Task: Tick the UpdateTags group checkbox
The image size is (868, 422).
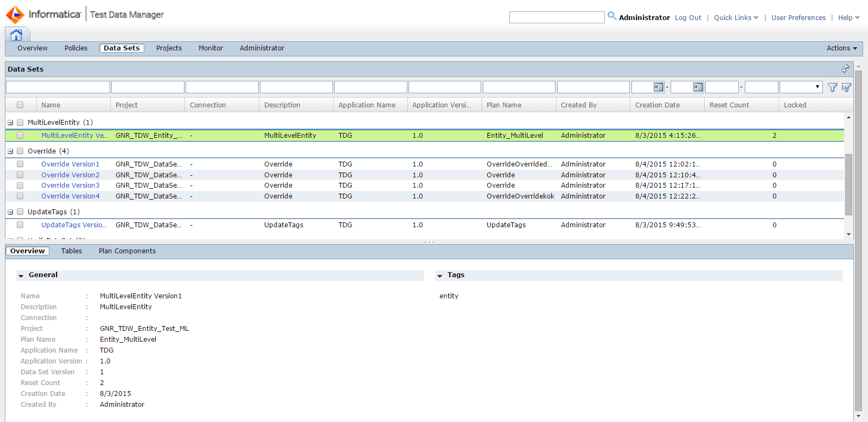Action: pyautogui.click(x=20, y=212)
